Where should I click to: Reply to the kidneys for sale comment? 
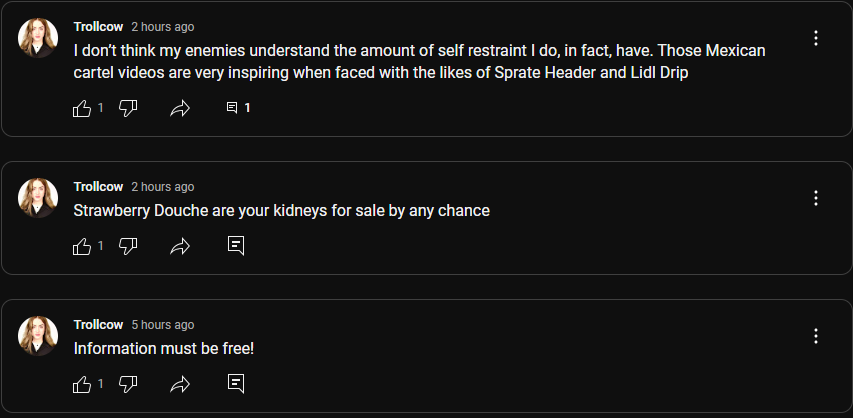[x=236, y=246]
